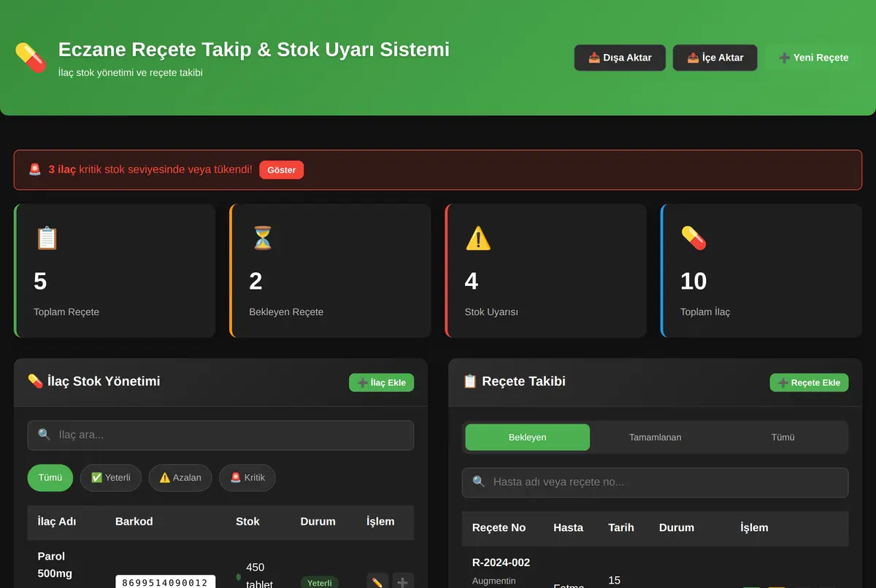Click the İlaç Adı column header
The height and width of the screenshot is (588, 876).
pos(57,522)
